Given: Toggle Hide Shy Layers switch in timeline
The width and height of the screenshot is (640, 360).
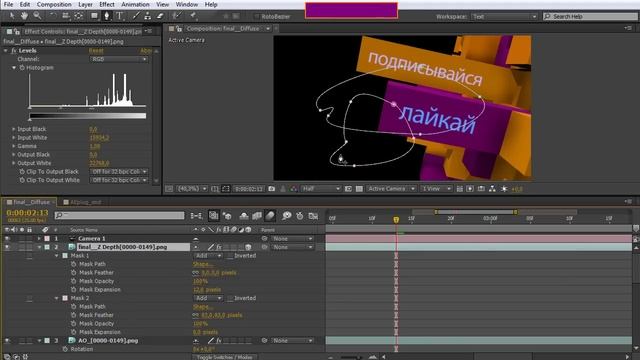Looking at the screenshot, I should (244, 216).
